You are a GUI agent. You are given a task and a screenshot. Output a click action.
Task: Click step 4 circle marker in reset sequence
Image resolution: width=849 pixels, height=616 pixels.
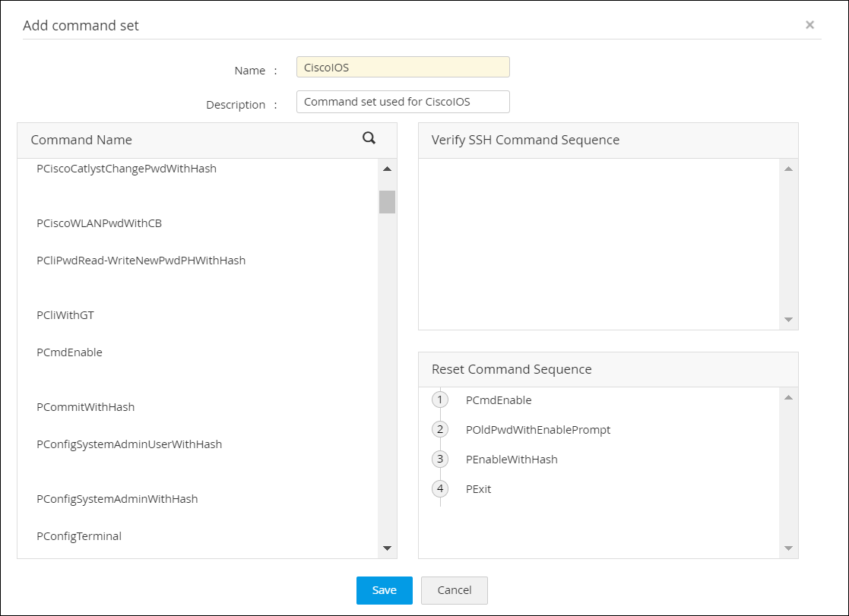[x=440, y=488]
